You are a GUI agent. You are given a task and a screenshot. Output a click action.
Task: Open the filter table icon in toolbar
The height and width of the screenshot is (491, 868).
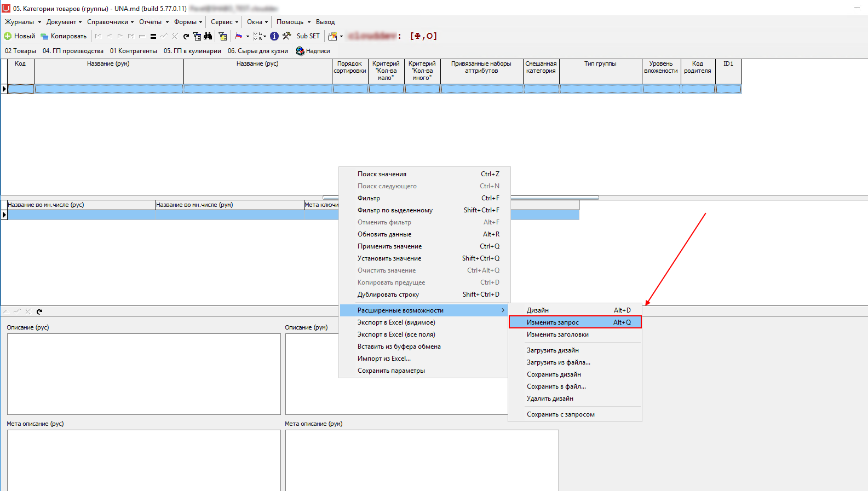click(x=197, y=36)
